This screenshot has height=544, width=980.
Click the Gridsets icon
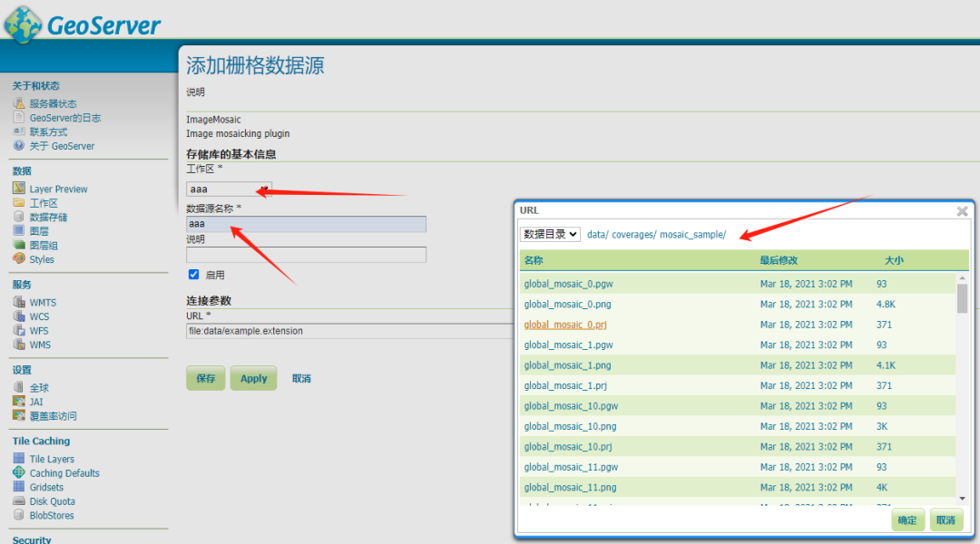(x=19, y=487)
